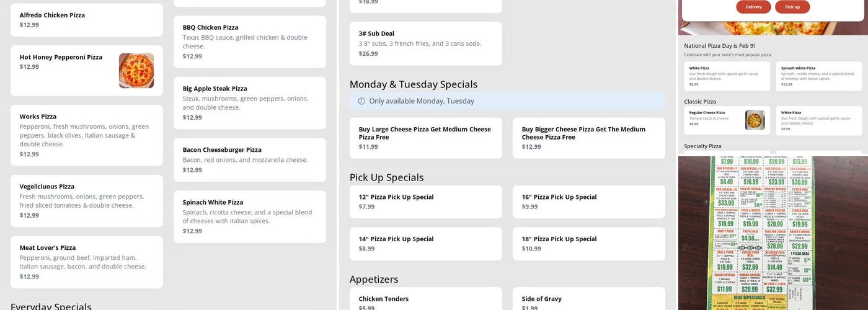Select the 18" Pizza Pick Up Special
868x310 pixels.
[x=588, y=244]
